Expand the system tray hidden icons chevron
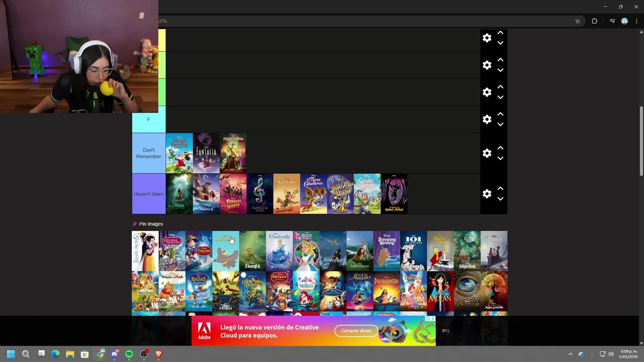The height and width of the screenshot is (362, 644). click(570, 354)
